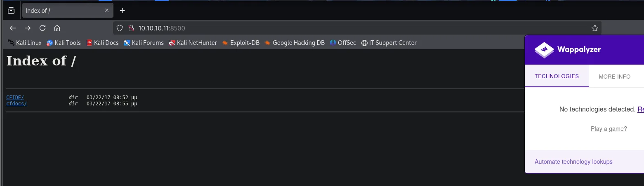The width and height of the screenshot is (644, 186).
Task: Open the cfdocs/ directory link
Action: click(17, 104)
